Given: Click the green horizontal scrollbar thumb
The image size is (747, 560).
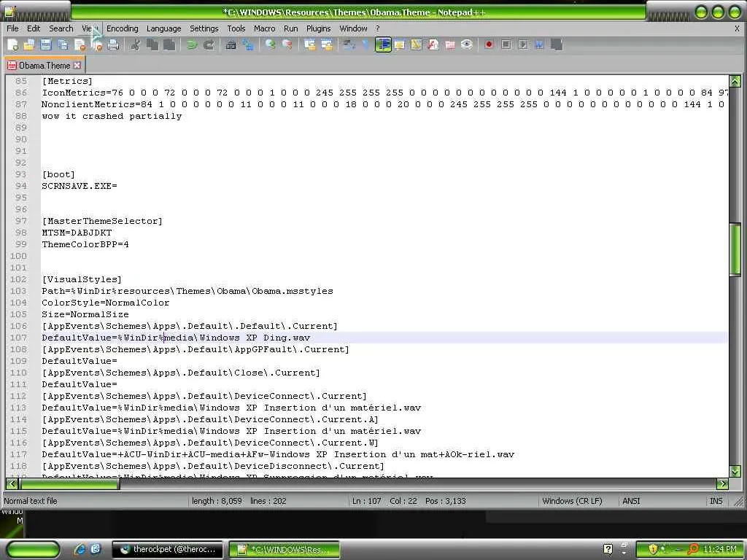Looking at the screenshot, I should click(x=69, y=484).
